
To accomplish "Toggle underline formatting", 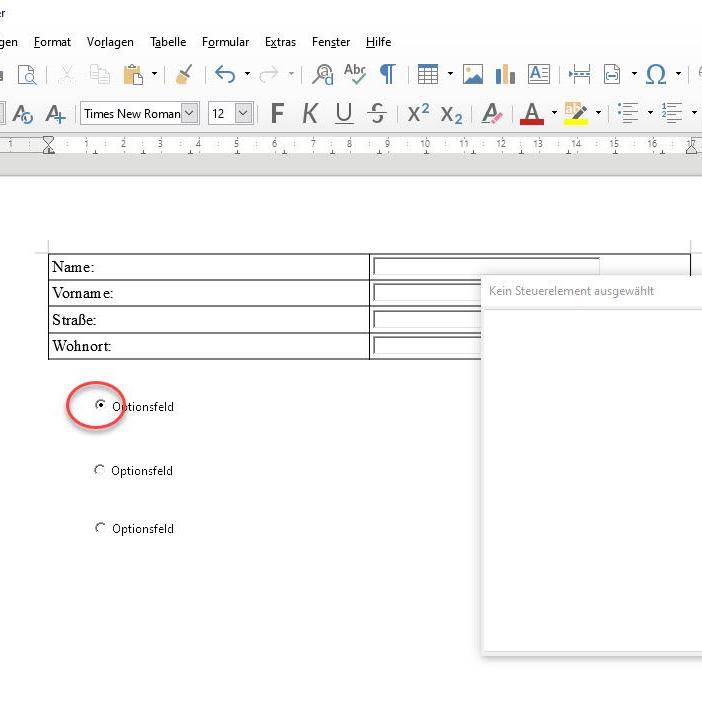I will [x=344, y=113].
